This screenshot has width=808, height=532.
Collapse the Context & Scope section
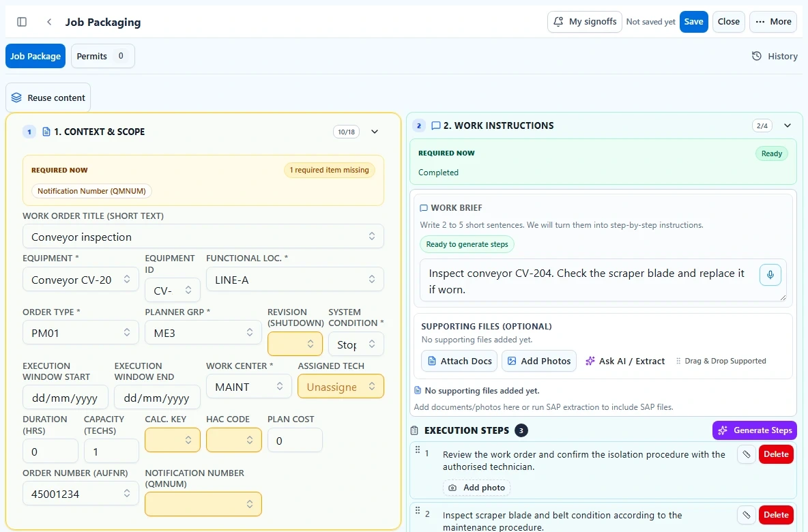coord(375,132)
